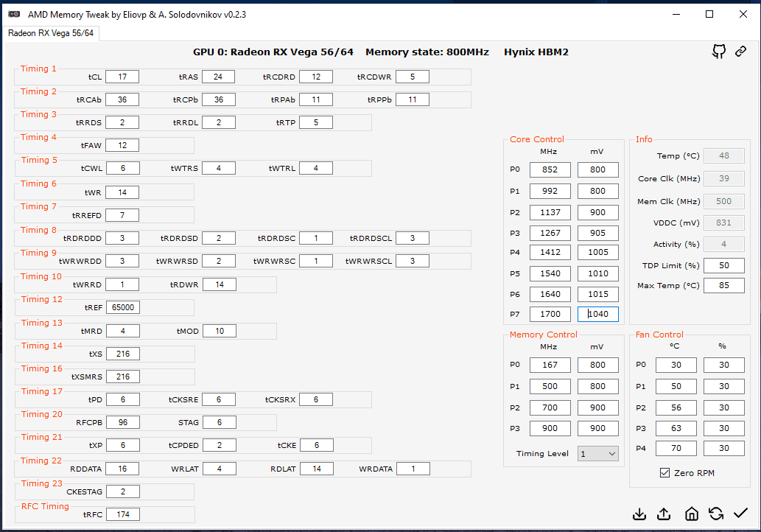This screenshot has height=532, width=761.
Task: Click Fan Control P4 temperature 70 field
Action: tap(676, 449)
